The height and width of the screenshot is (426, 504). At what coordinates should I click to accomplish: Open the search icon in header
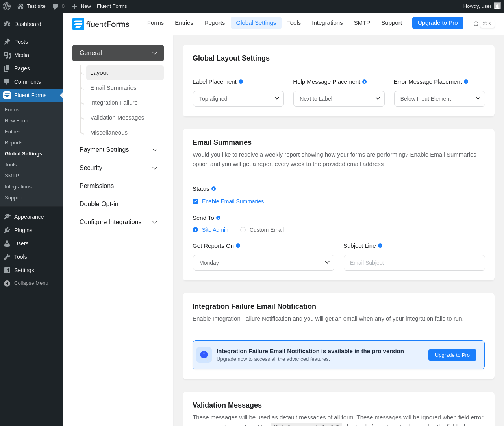click(x=476, y=24)
